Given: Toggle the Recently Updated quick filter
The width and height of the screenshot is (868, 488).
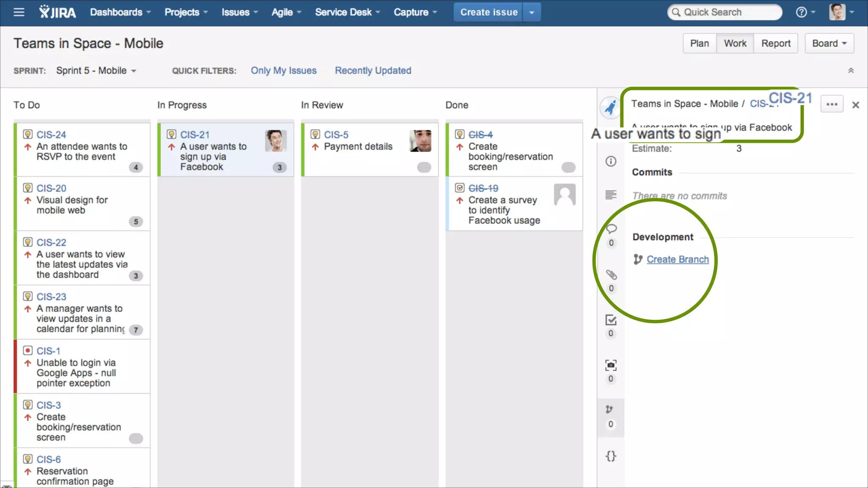Looking at the screenshot, I should (x=373, y=71).
